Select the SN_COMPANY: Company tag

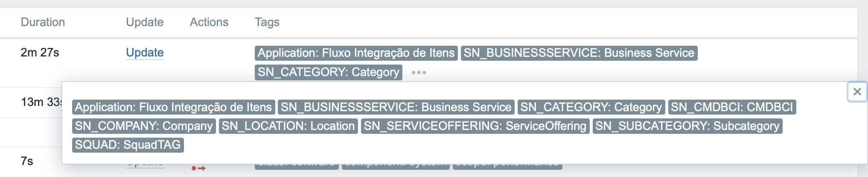144,126
